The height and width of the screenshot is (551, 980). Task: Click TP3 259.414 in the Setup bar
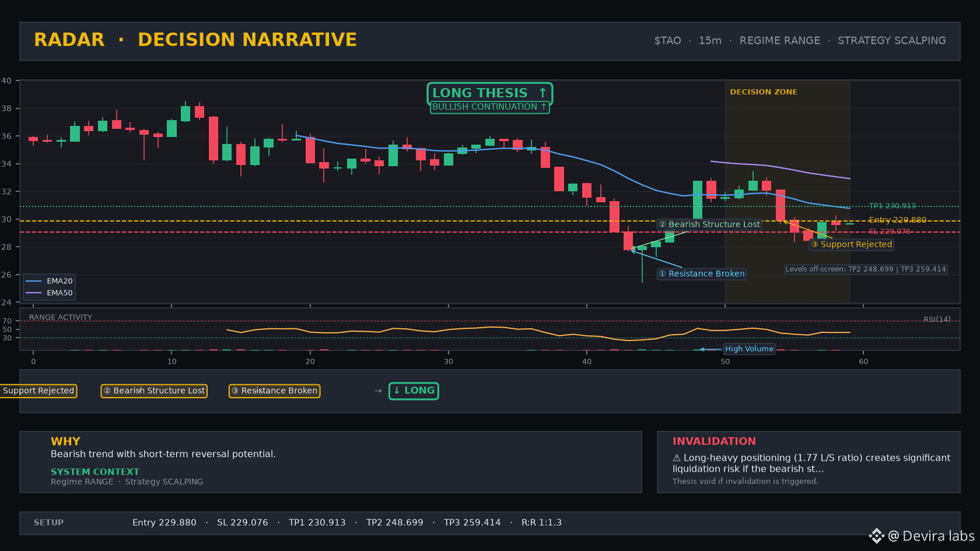[x=472, y=522]
